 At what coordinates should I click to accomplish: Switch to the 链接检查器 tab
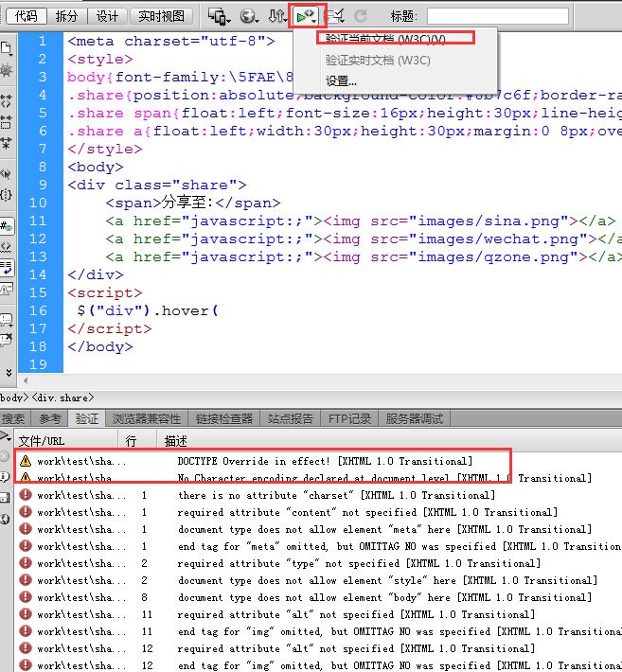pyautogui.click(x=223, y=418)
